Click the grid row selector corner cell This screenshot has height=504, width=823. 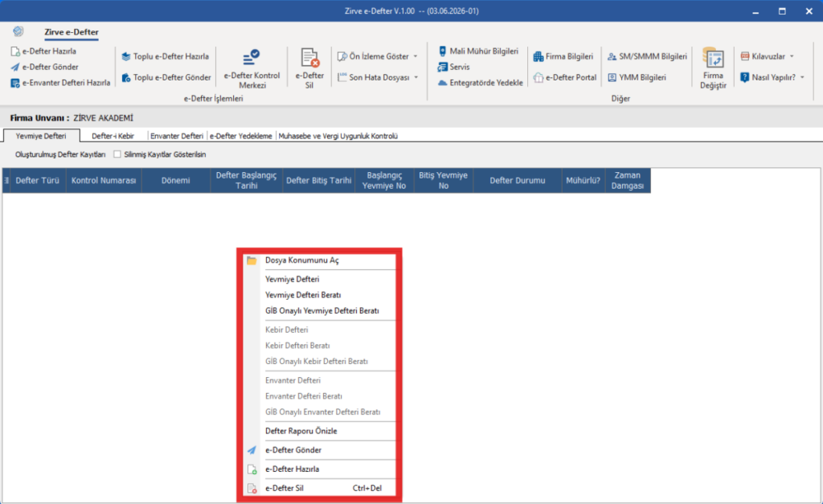tap(6, 181)
